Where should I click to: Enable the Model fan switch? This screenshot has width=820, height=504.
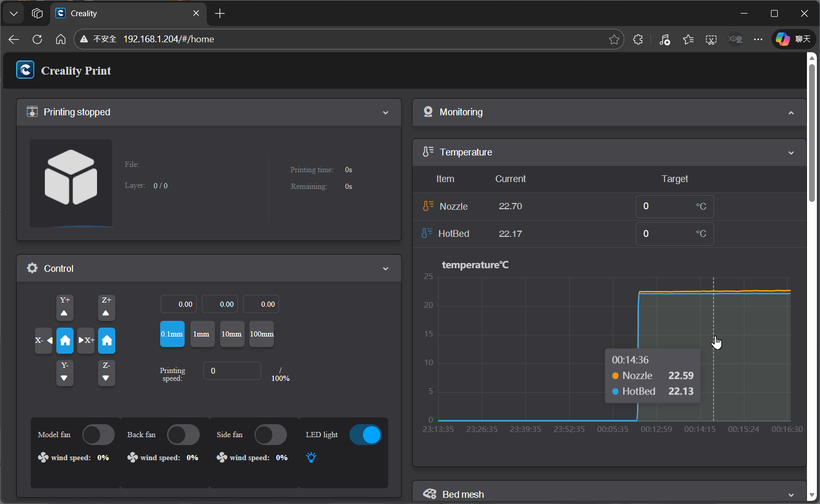click(98, 435)
